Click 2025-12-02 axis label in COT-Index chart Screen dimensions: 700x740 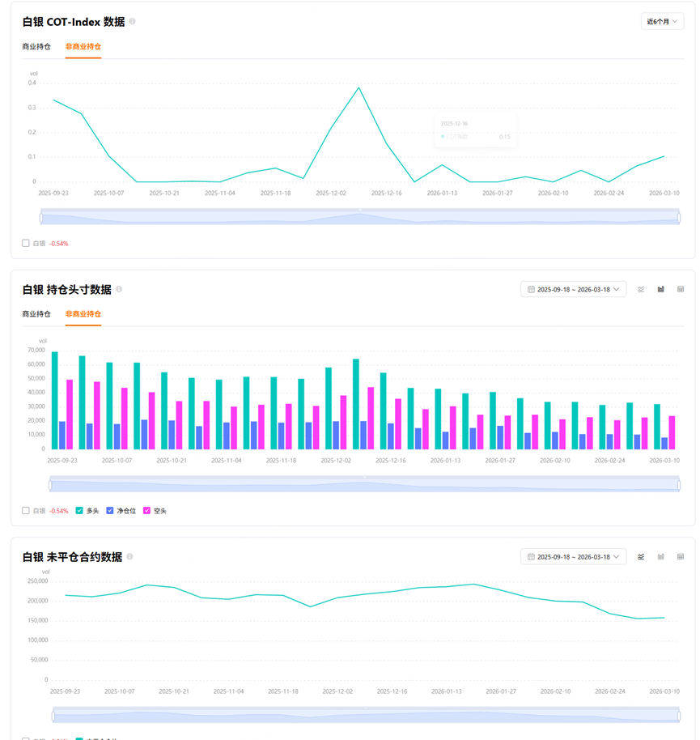[331, 193]
